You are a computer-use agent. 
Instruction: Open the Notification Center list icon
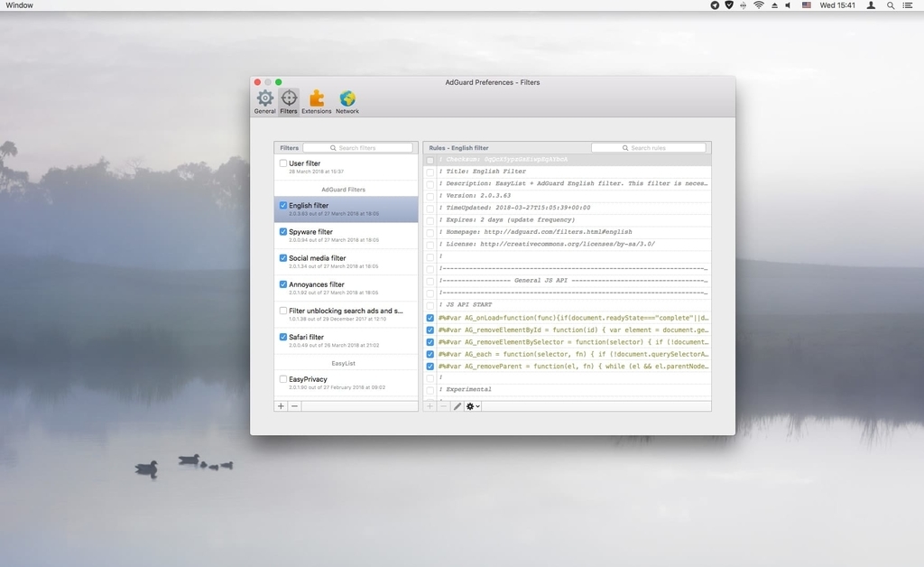pyautogui.click(x=908, y=5)
